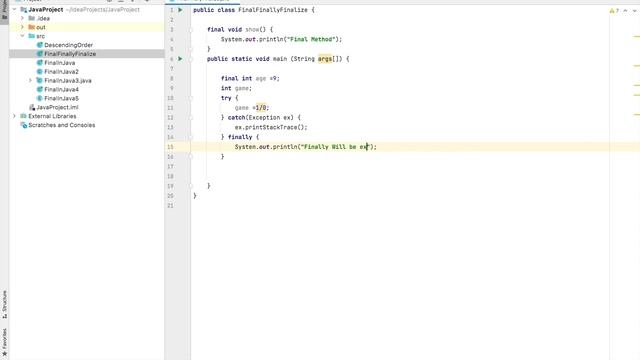
Task: Select FinalFinallyFinalize in the project tree
Action: (x=70, y=54)
